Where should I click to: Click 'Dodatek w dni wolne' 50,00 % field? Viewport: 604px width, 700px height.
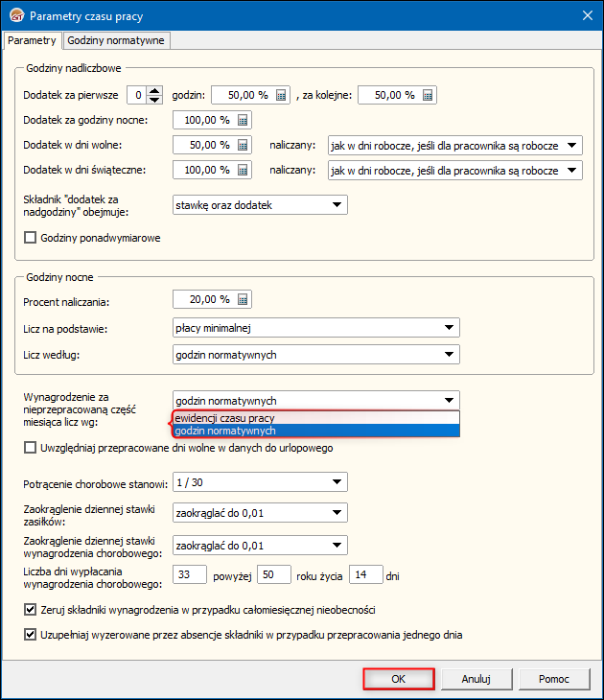coord(212,145)
